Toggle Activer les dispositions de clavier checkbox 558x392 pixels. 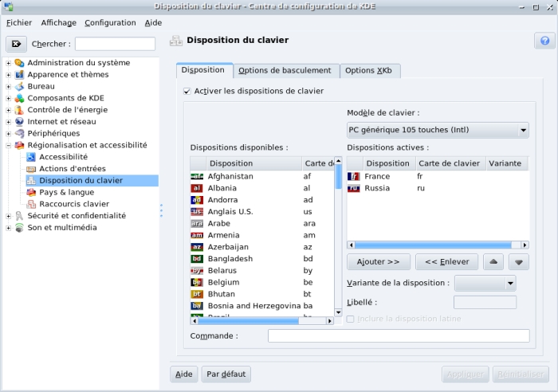pyautogui.click(x=187, y=92)
